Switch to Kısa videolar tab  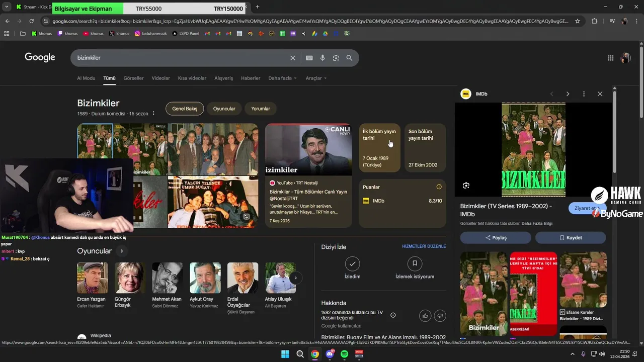[192, 78]
